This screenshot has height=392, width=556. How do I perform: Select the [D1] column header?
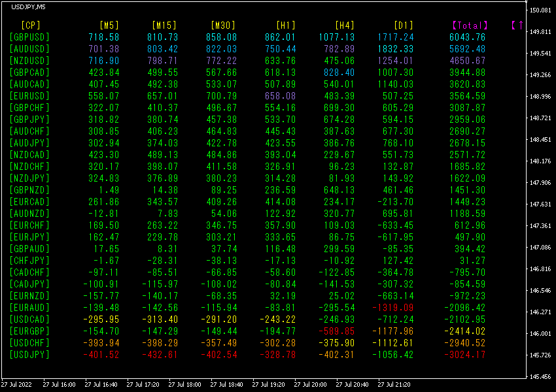[404, 25]
